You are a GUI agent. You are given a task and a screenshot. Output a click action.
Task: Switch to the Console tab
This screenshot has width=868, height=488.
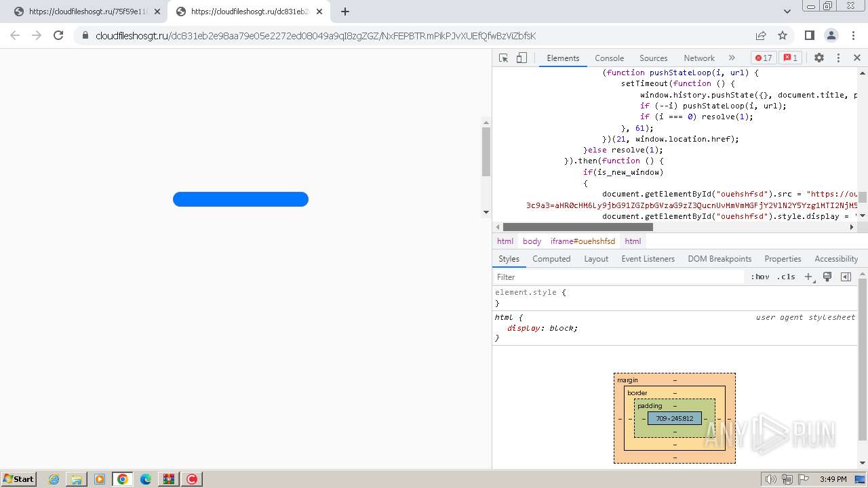609,58
